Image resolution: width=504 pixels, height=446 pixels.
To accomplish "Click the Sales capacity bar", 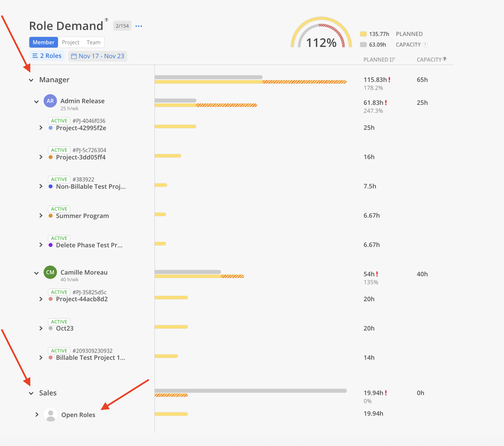I will tap(251, 391).
